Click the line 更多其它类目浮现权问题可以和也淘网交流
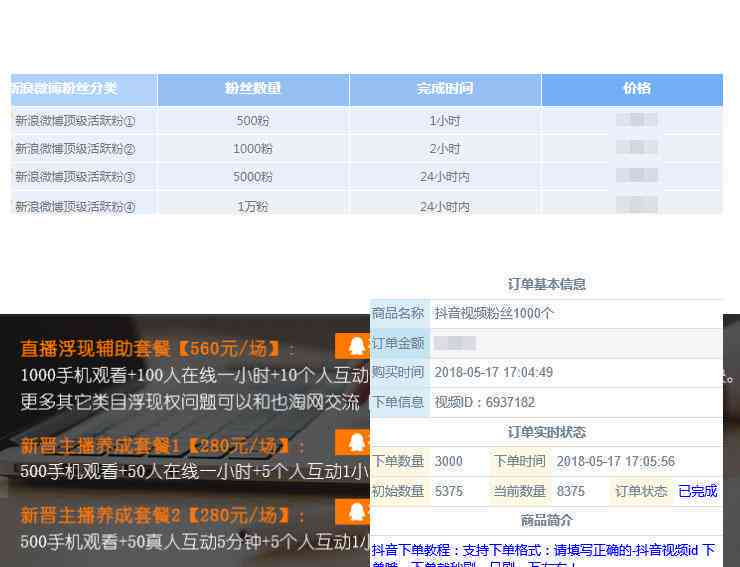The height and width of the screenshot is (567, 740). point(190,402)
